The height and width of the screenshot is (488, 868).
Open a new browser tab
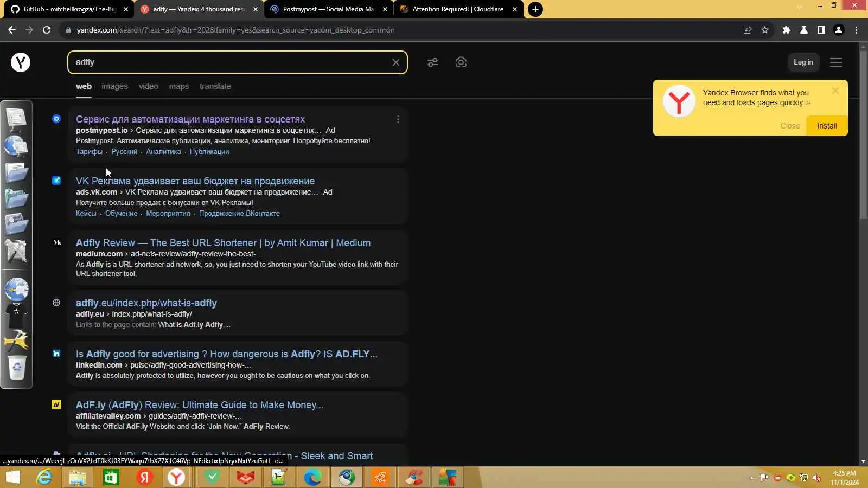point(535,9)
